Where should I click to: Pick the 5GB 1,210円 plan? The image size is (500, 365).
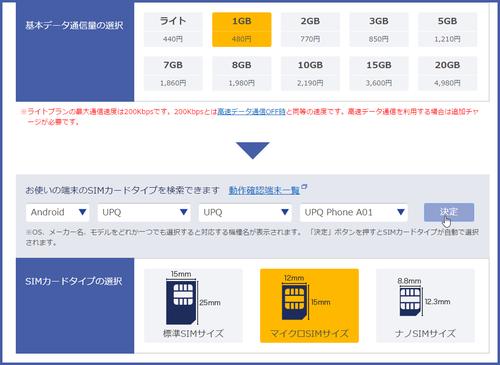[x=448, y=30]
